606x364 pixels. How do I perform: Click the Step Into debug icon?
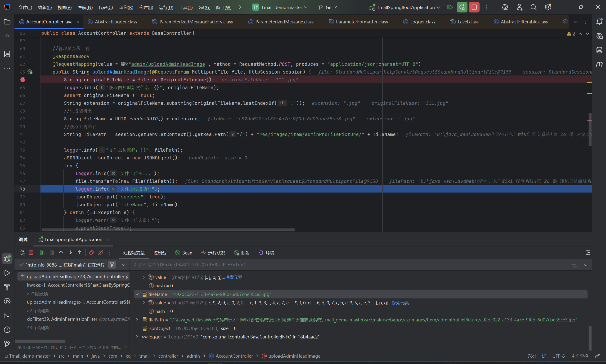coord(70,253)
